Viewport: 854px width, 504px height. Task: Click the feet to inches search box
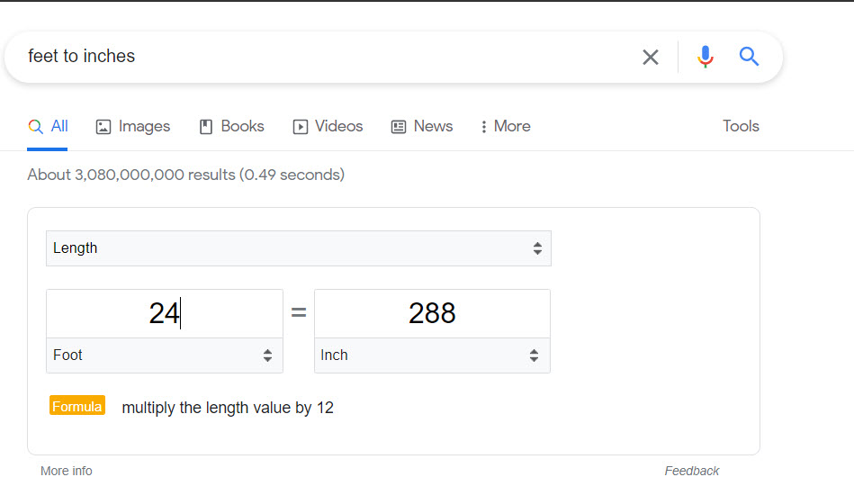coord(327,56)
